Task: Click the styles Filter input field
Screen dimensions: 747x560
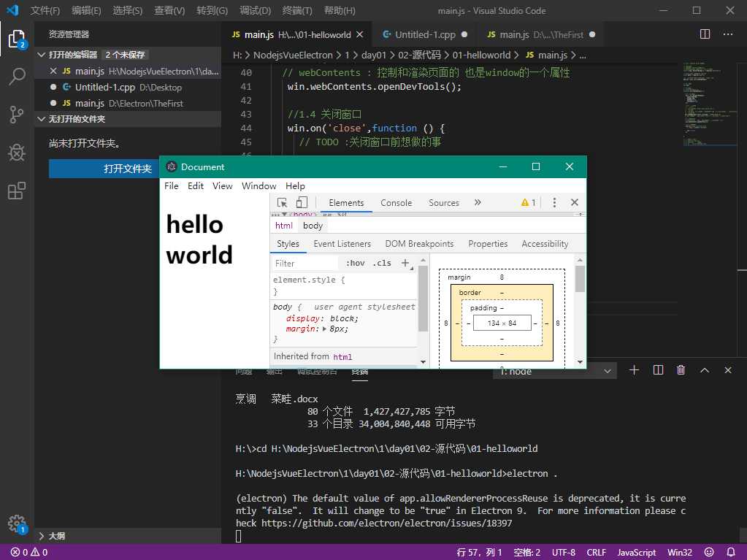Action: pos(305,263)
